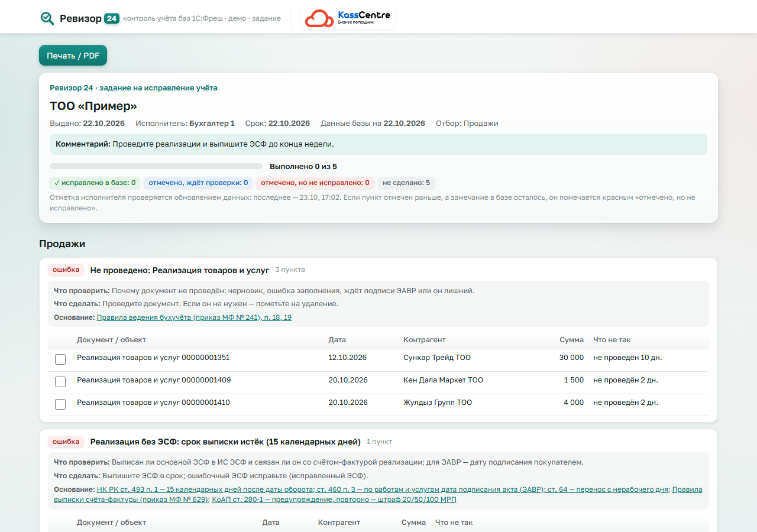The height and width of the screenshot is (532, 757).
Task: Click 'отмечено, но не исправлено: 0' chip
Action: click(x=315, y=183)
